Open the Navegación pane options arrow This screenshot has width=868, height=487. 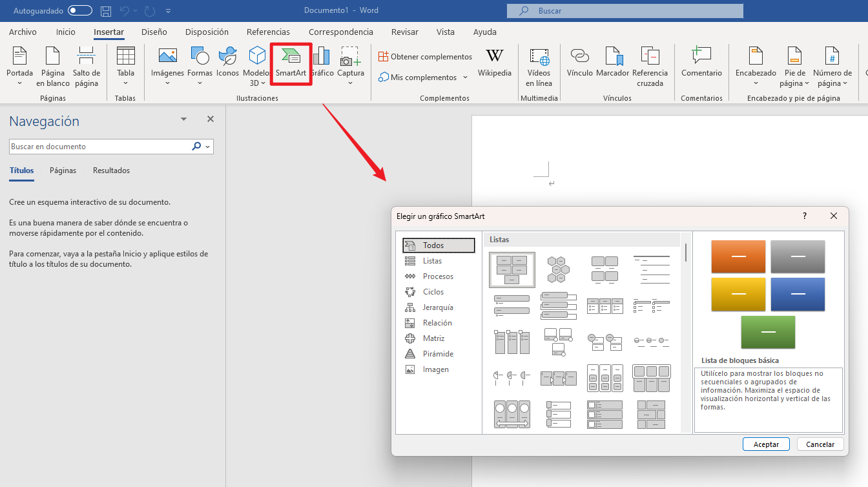click(x=184, y=119)
